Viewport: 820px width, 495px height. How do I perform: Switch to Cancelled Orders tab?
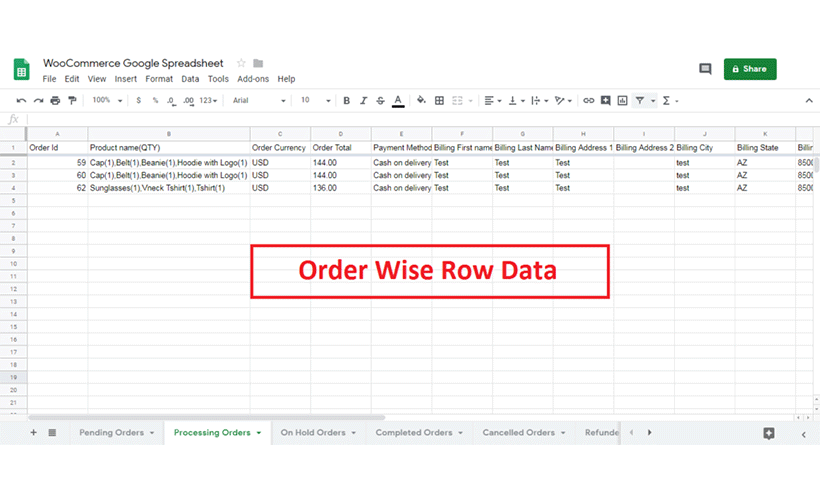[x=518, y=433]
